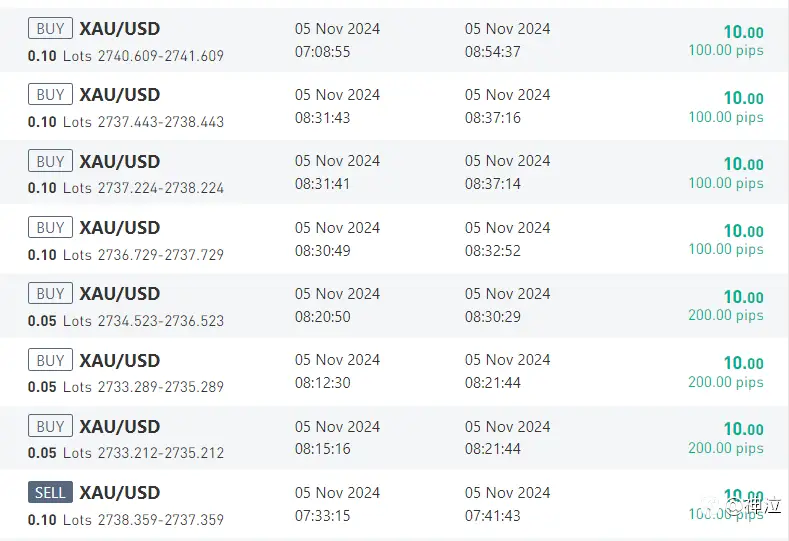Click the 200.00 pips result closed 08:30:29

click(726, 315)
